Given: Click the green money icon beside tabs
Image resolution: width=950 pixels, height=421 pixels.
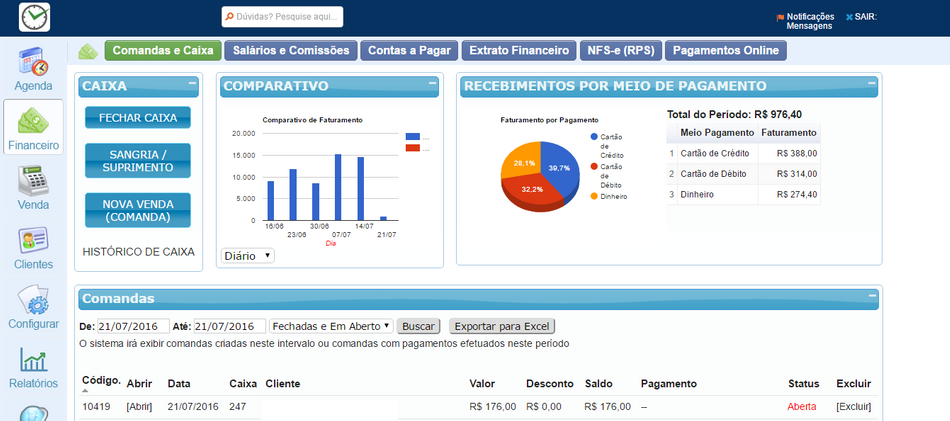Looking at the screenshot, I should tap(89, 50).
